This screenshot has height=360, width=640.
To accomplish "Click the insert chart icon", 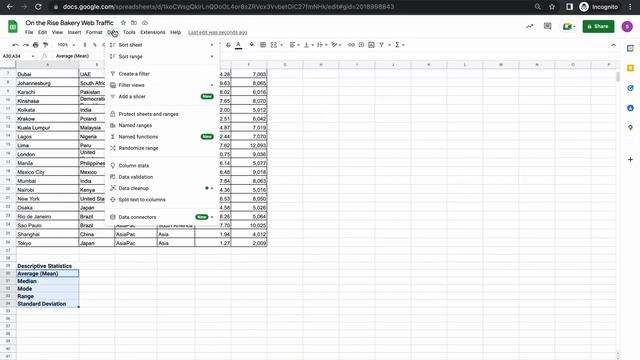I will coord(371,45).
